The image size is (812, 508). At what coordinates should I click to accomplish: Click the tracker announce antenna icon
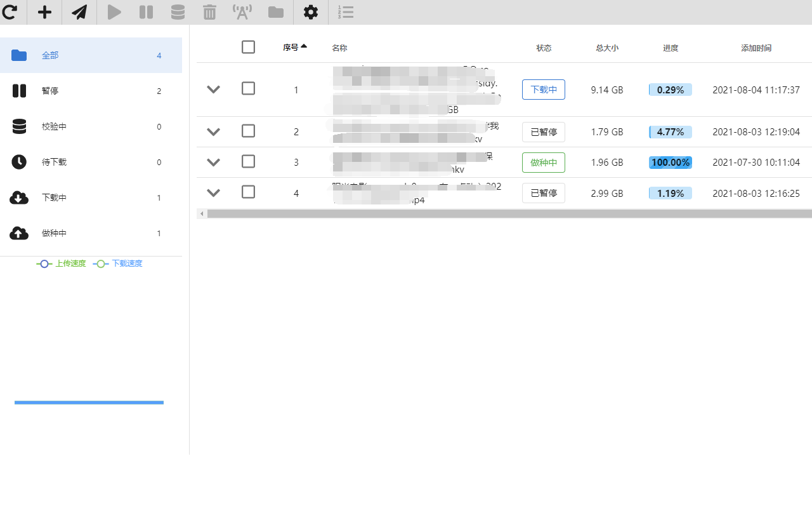[242, 11]
